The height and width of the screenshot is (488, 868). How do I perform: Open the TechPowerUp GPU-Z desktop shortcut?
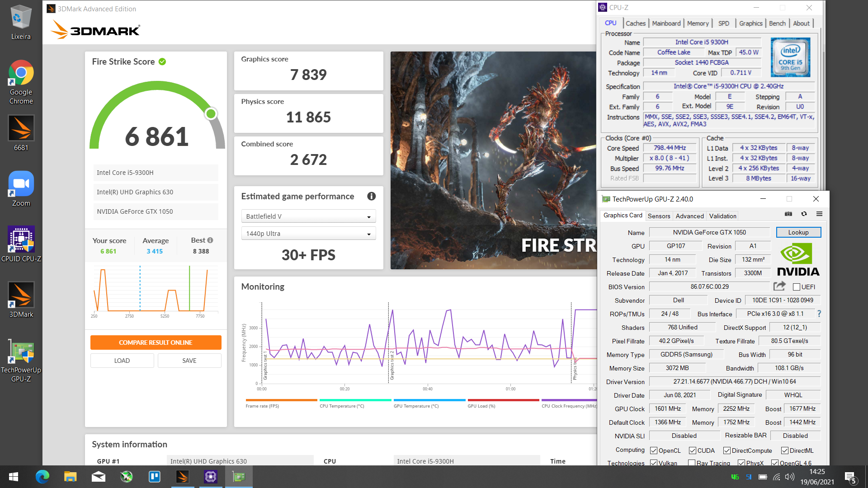click(21, 360)
